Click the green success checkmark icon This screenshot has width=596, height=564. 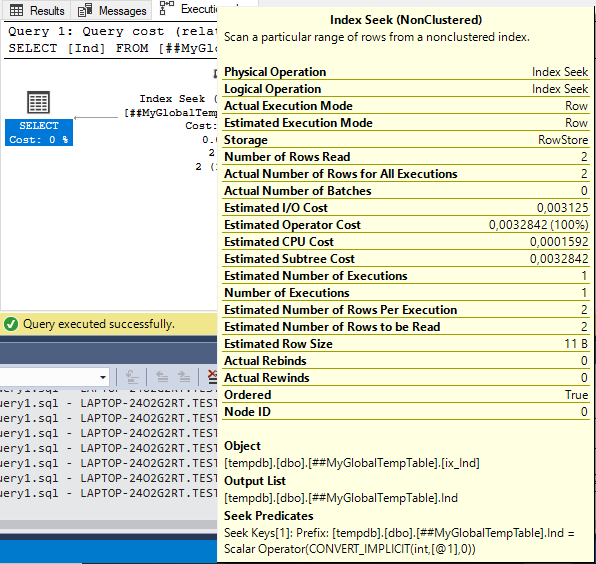coord(11,324)
